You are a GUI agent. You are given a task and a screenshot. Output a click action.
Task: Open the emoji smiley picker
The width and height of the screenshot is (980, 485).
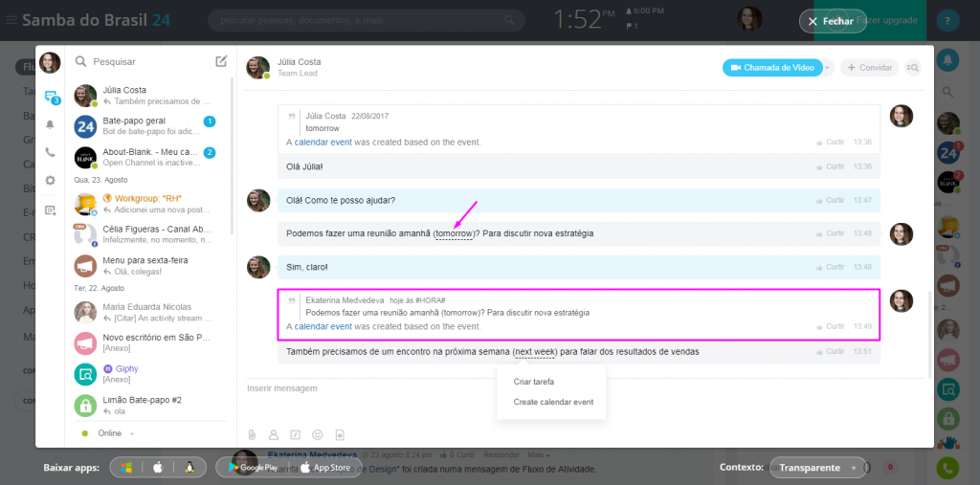pos(318,434)
